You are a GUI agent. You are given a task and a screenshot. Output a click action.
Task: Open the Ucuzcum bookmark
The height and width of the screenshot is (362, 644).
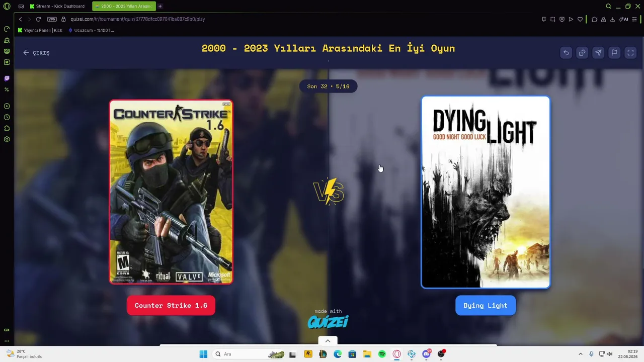coord(91,30)
